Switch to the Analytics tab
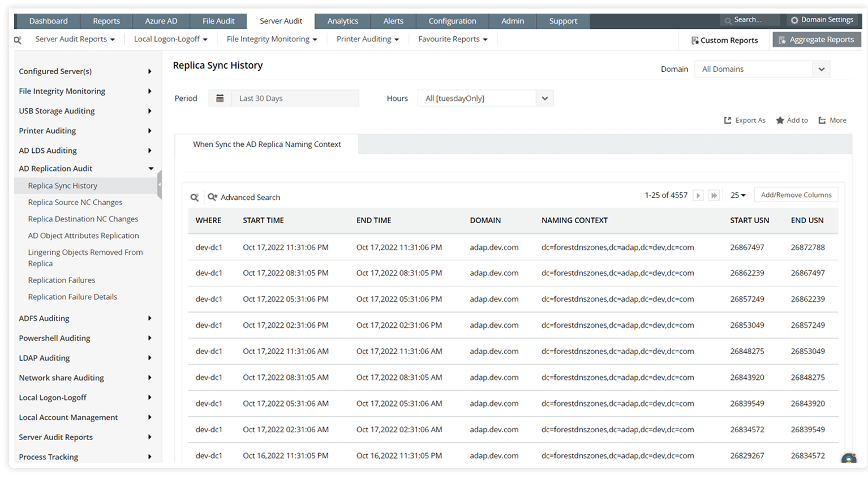The width and height of the screenshot is (868, 478). [x=342, y=21]
